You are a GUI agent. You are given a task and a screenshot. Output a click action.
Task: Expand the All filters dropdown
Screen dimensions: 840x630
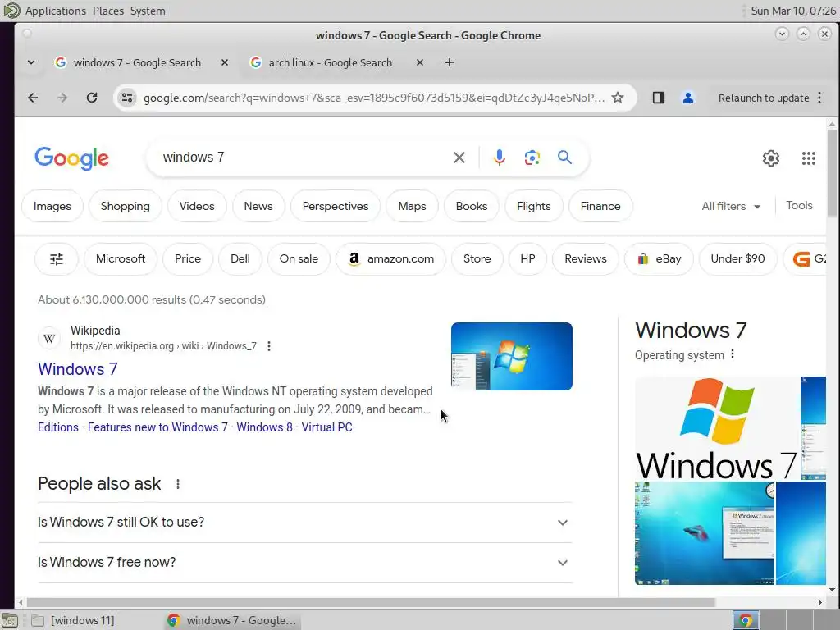click(731, 206)
